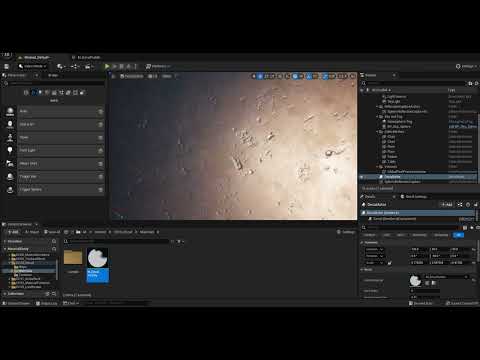Show All Classes category in Place Actors

[x=82, y=92]
